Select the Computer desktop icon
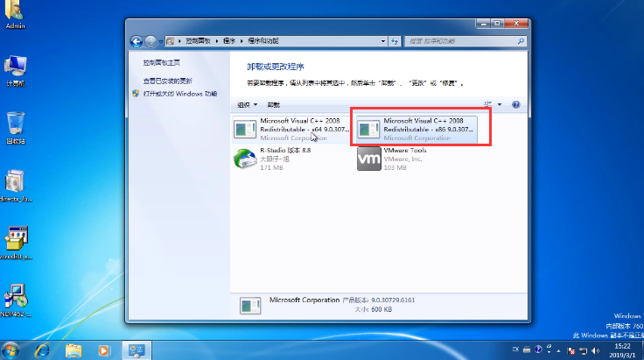This screenshot has height=360, width=644. (15, 71)
